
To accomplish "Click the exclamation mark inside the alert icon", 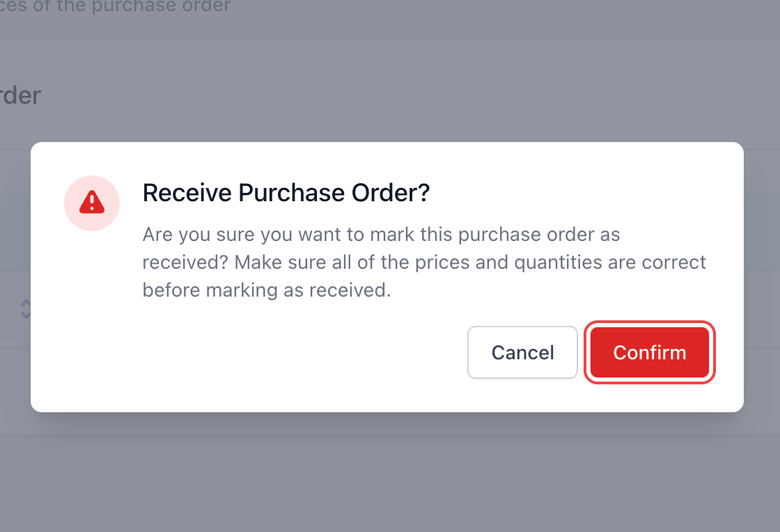I will click(92, 202).
